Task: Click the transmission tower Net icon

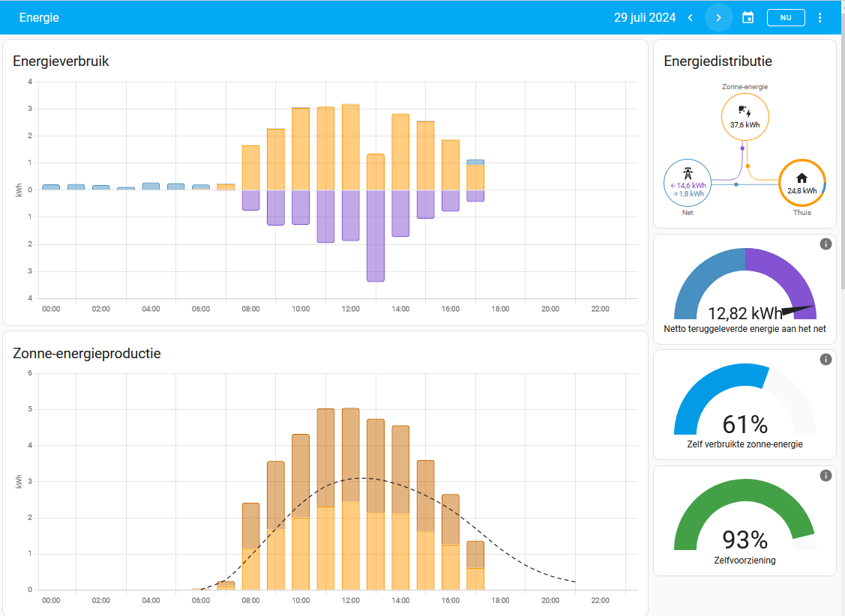Action: point(688,172)
